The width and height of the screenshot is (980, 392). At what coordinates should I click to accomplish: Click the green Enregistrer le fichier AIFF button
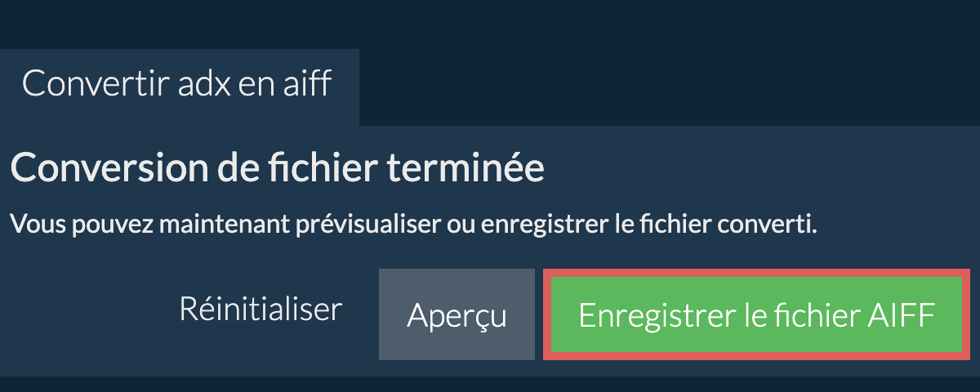pos(756,315)
